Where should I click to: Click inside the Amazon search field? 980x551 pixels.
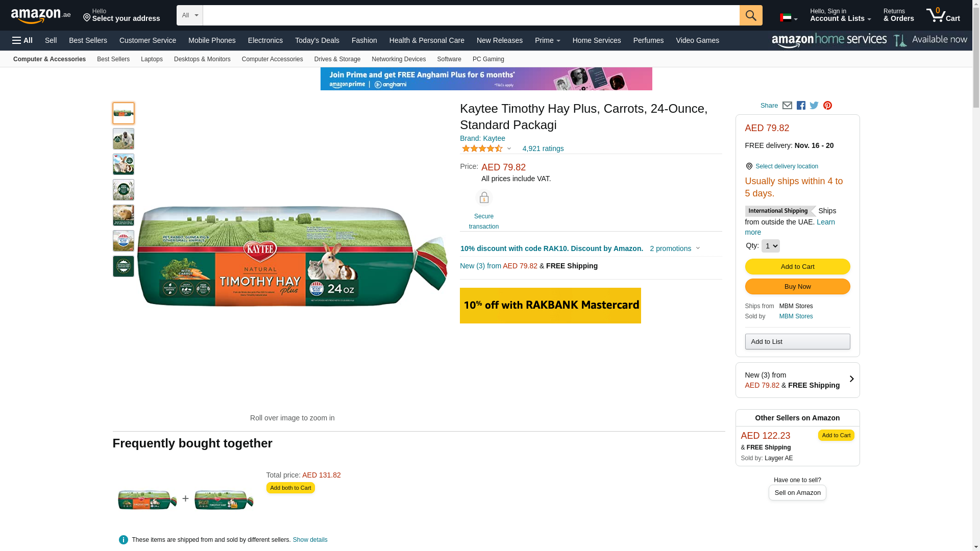click(x=471, y=15)
